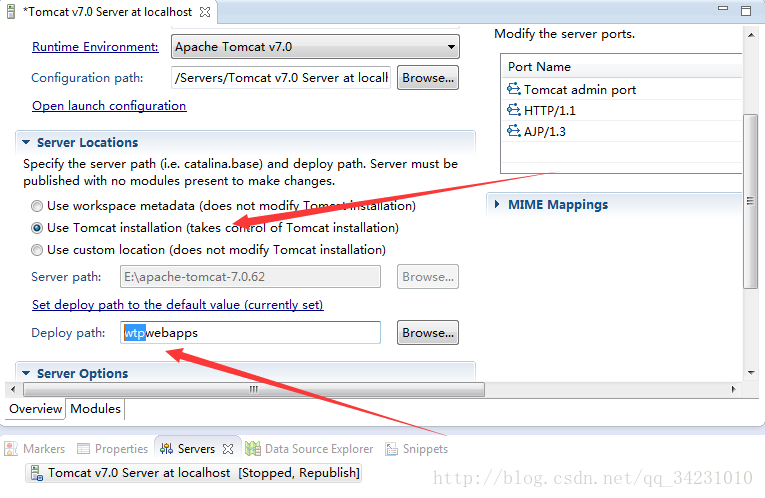Click the vertical scrollbar up arrow

(x=751, y=36)
